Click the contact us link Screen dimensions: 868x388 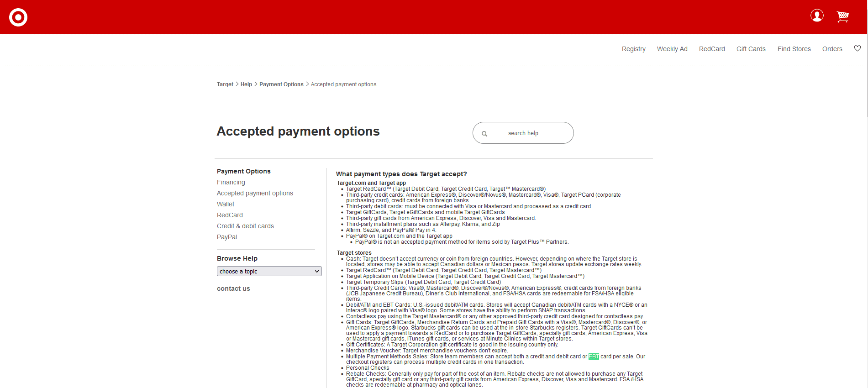pyautogui.click(x=233, y=288)
